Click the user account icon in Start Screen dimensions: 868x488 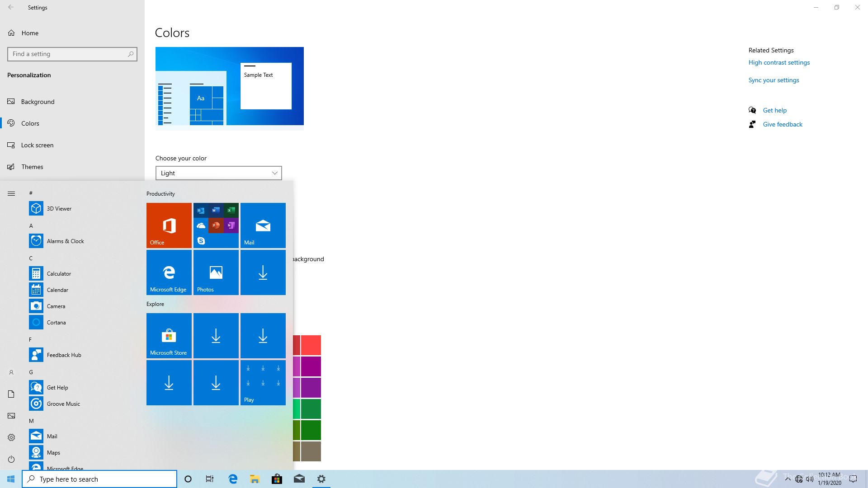point(11,372)
